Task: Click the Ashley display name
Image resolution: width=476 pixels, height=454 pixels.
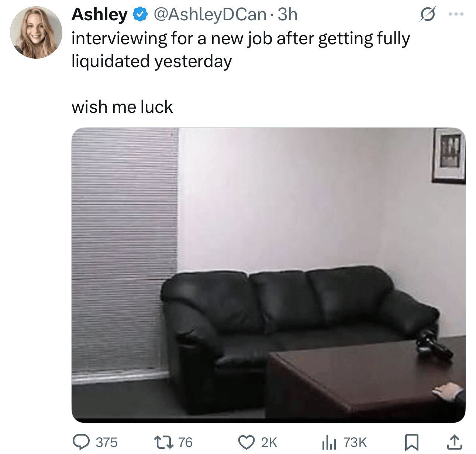Action: click(x=99, y=15)
